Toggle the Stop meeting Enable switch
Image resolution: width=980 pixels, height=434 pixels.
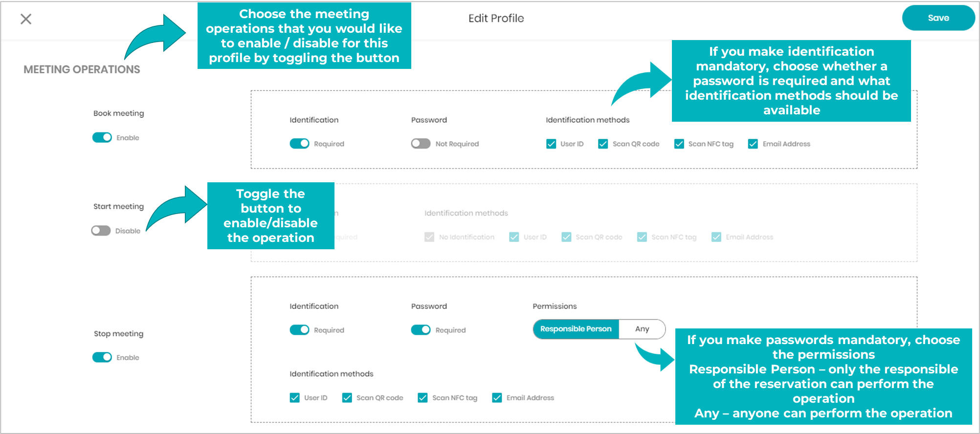(102, 357)
